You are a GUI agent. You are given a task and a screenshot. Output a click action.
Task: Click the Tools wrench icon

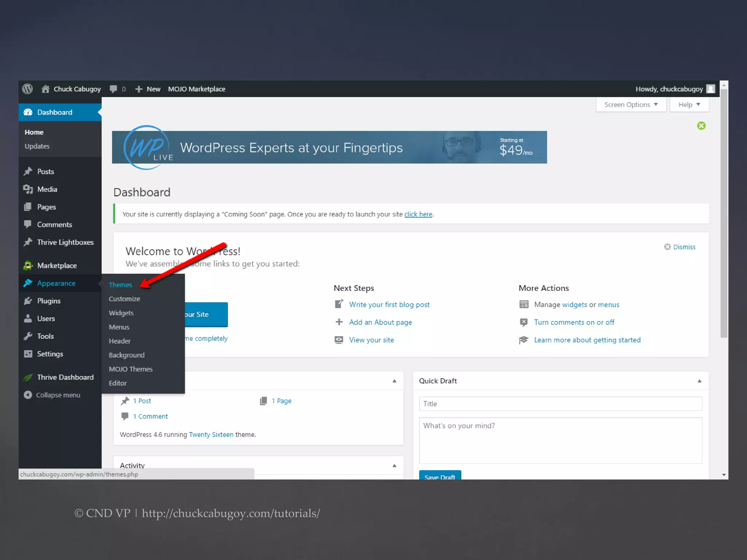point(28,336)
